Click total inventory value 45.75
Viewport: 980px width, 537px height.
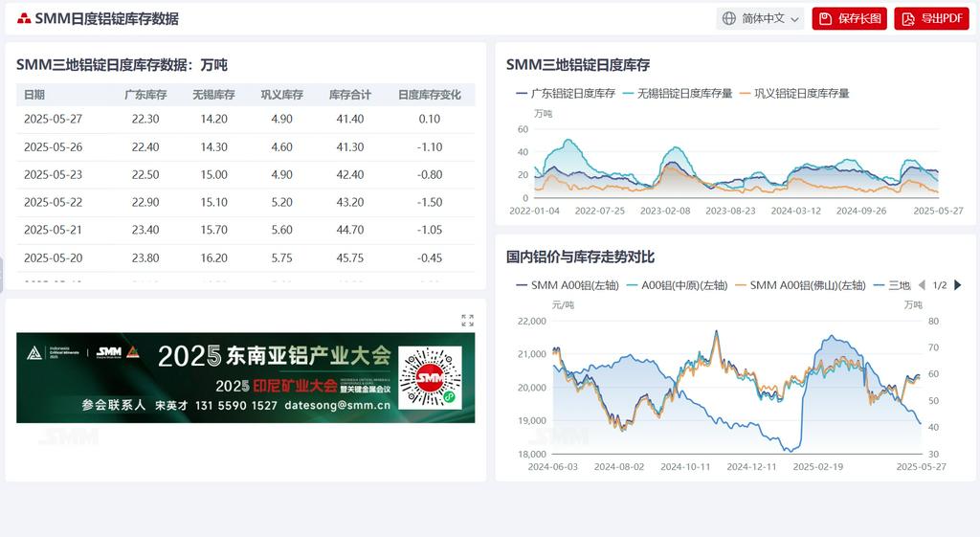click(350, 257)
